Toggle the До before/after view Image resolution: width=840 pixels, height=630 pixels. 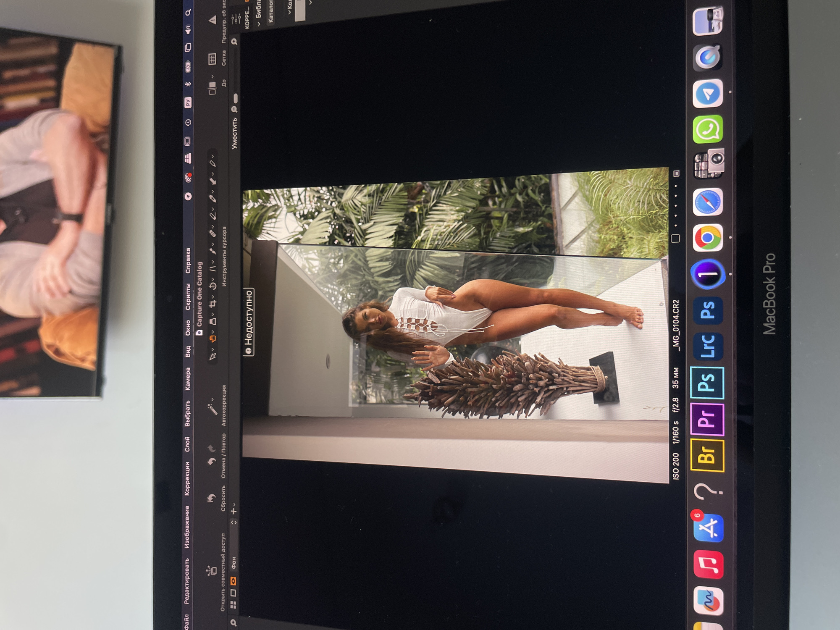pos(213,87)
